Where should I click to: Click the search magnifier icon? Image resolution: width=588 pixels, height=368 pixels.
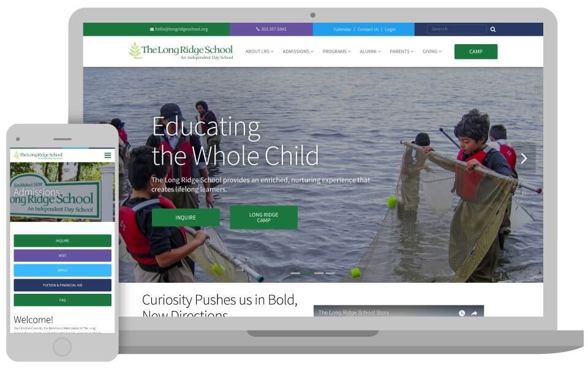tap(492, 29)
